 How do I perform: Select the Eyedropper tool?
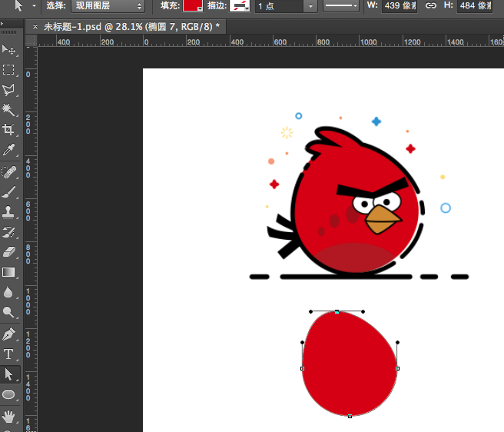pyautogui.click(x=8, y=150)
